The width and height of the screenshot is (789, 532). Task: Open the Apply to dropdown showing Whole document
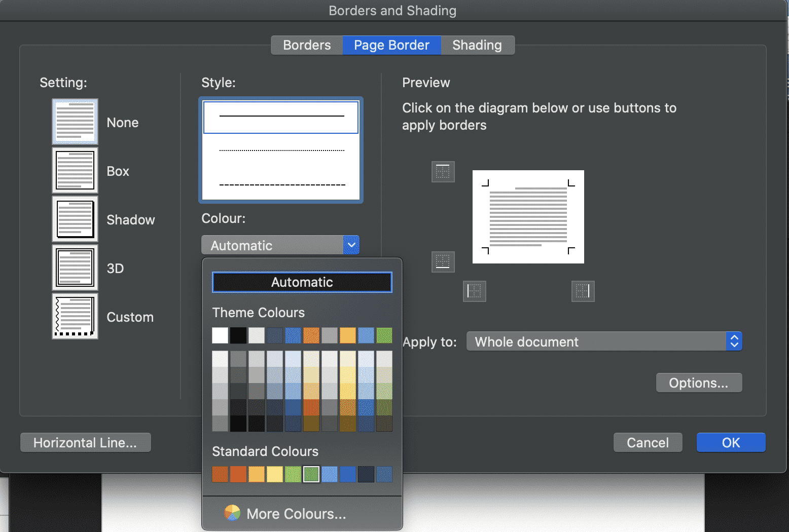point(603,341)
